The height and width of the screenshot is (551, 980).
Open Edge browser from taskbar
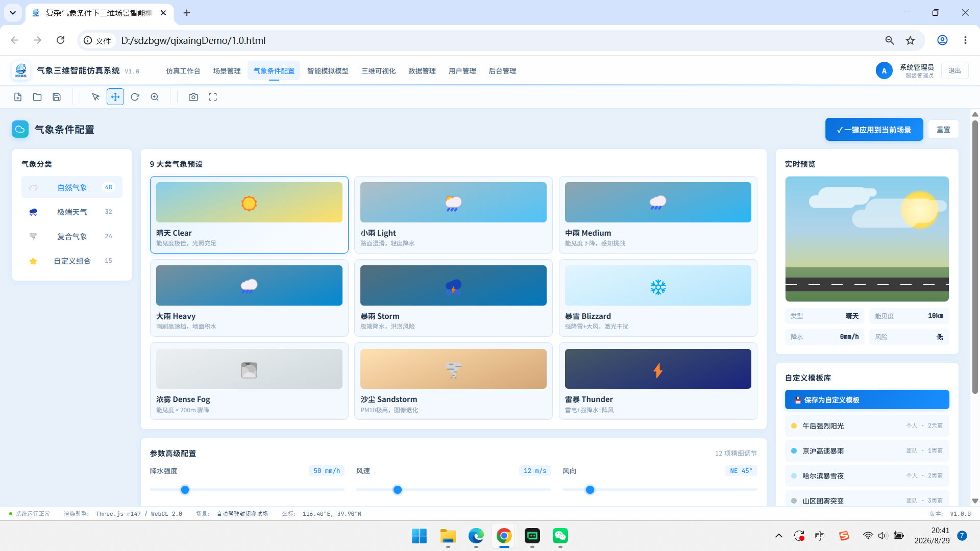click(476, 536)
